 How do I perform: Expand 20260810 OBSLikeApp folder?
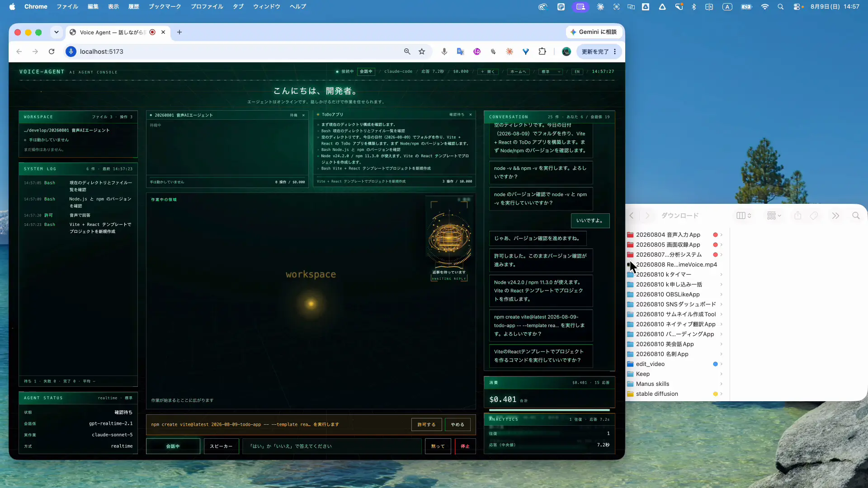[x=722, y=294]
